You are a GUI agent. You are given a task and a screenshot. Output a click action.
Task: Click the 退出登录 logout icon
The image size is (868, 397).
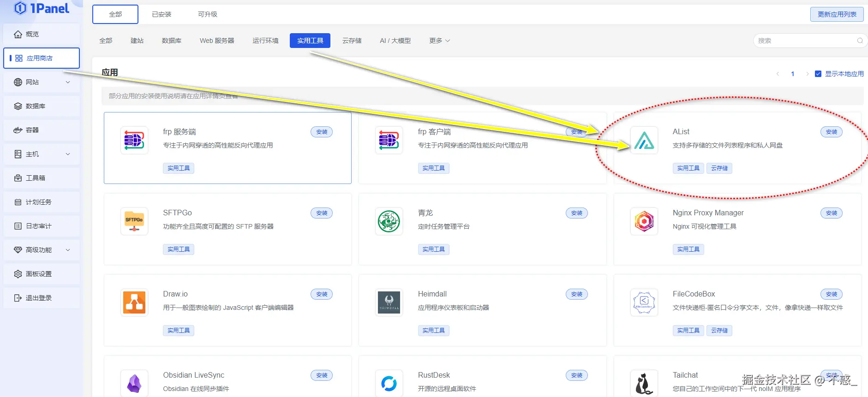pos(18,298)
